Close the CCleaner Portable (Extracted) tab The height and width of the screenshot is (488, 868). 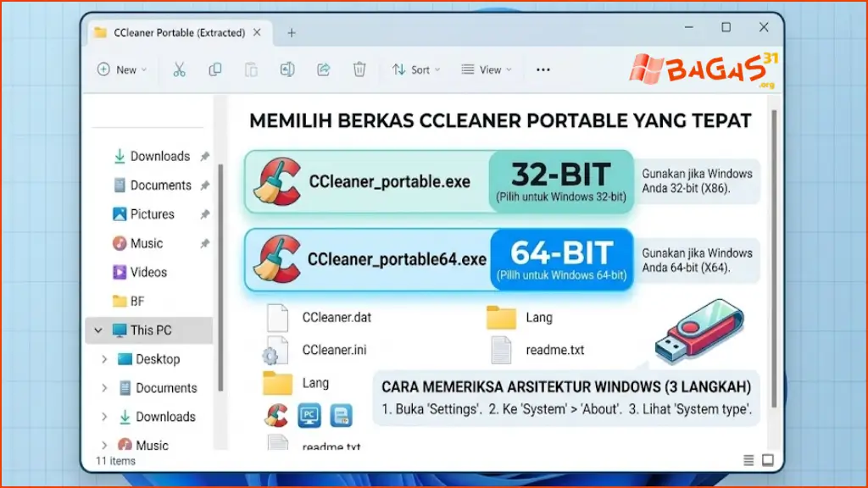click(257, 33)
